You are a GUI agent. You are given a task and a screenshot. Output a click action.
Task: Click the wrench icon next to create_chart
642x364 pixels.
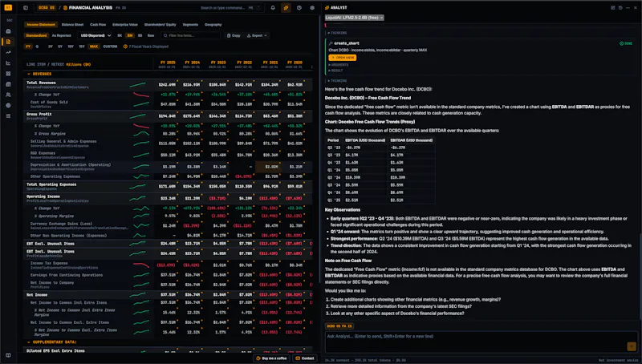(331, 43)
